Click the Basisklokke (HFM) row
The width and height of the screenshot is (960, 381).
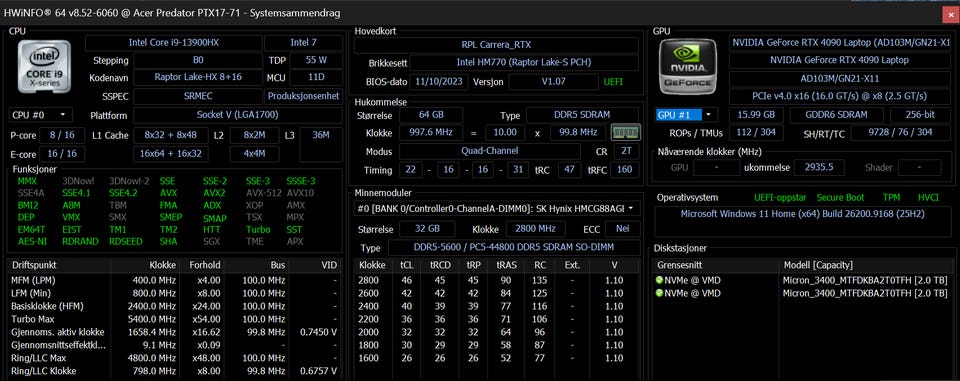pos(174,306)
